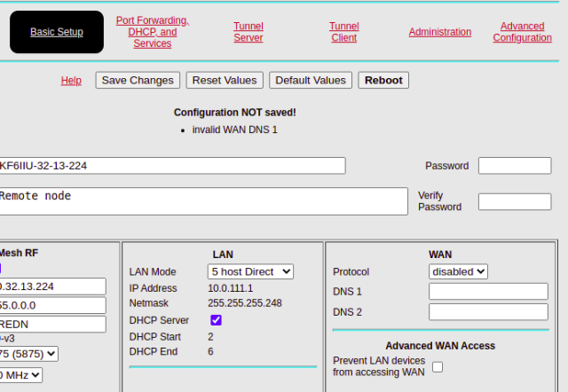Click the netmask value 255.255.255.248

click(x=245, y=303)
